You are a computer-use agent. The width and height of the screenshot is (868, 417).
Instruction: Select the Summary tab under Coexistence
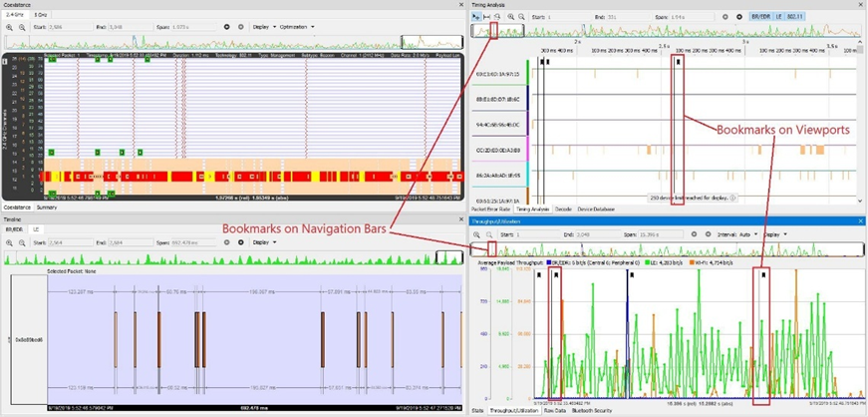pos(47,207)
